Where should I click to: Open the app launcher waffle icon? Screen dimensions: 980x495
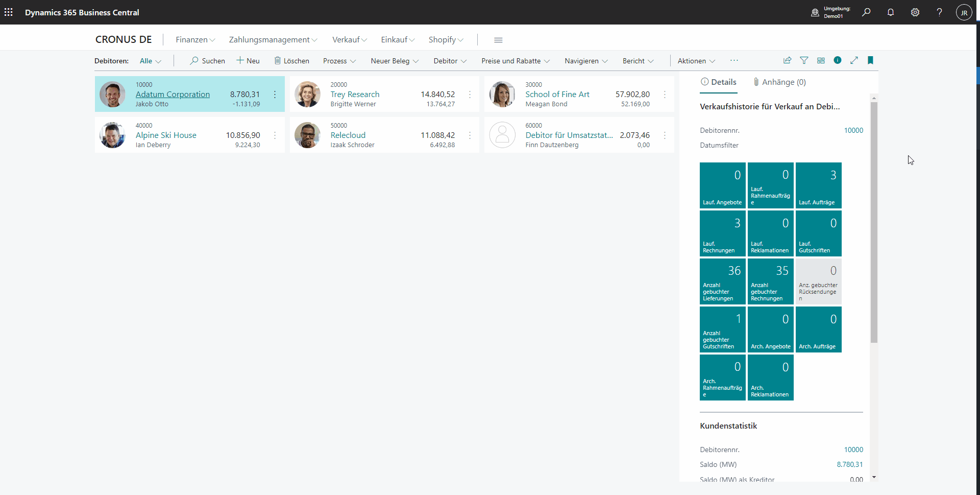[x=9, y=12]
